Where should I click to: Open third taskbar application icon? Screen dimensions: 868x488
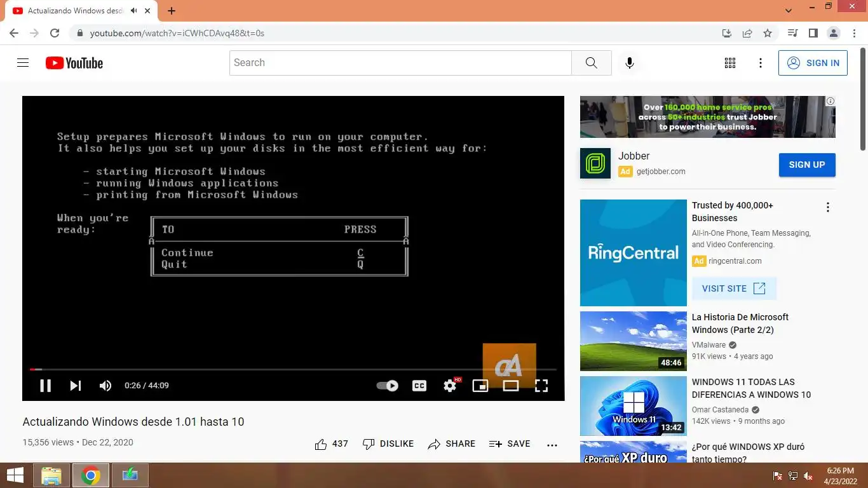130,475
